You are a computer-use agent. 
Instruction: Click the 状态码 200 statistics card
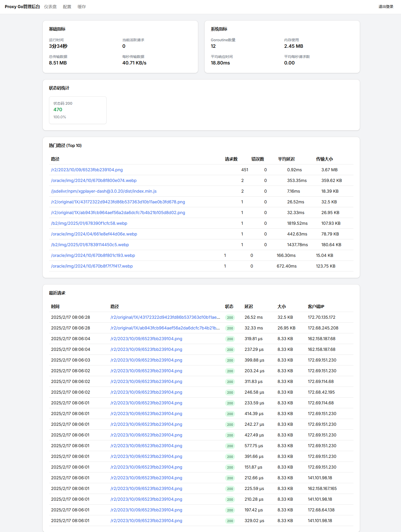[78, 110]
